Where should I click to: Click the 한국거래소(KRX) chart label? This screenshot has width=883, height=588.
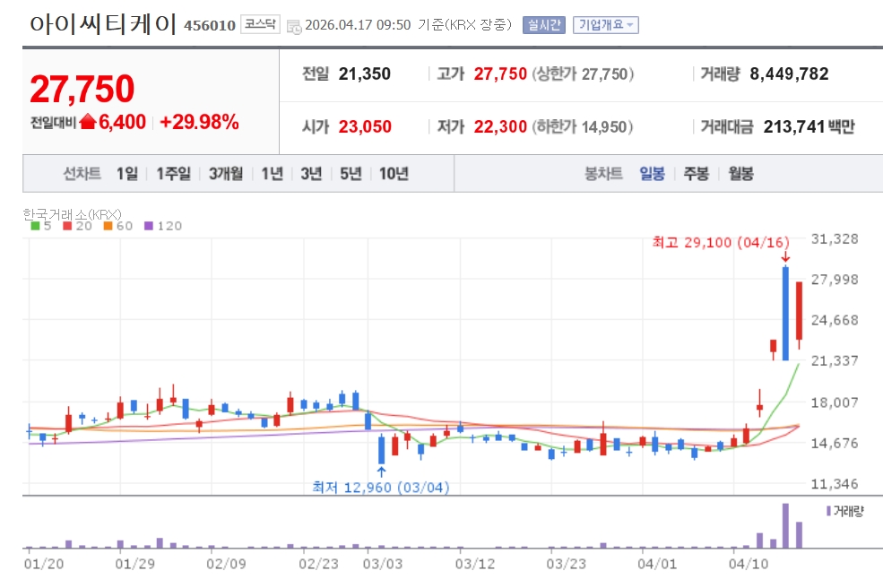tap(72, 214)
